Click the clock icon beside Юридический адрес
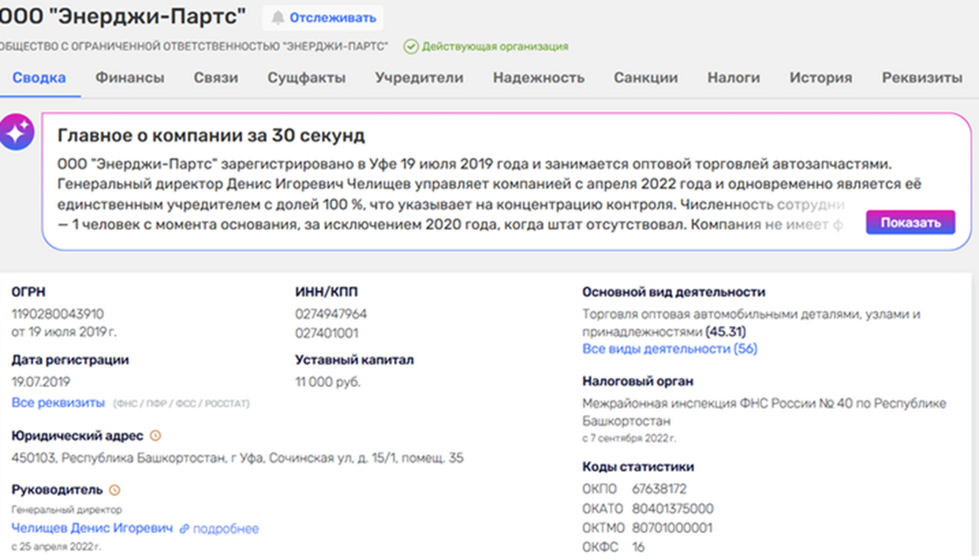979x560 pixels. [156, 435]
